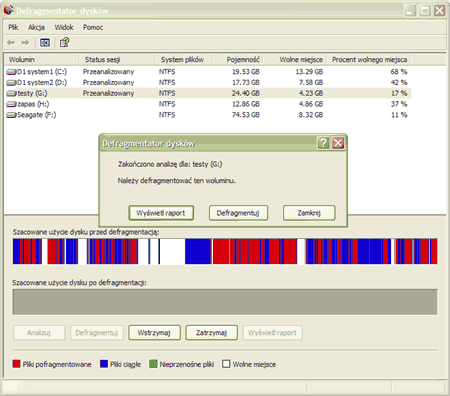The height and width of the screenshot is (396, 450).
Task: Open the Plik menu
Action: 13,27
